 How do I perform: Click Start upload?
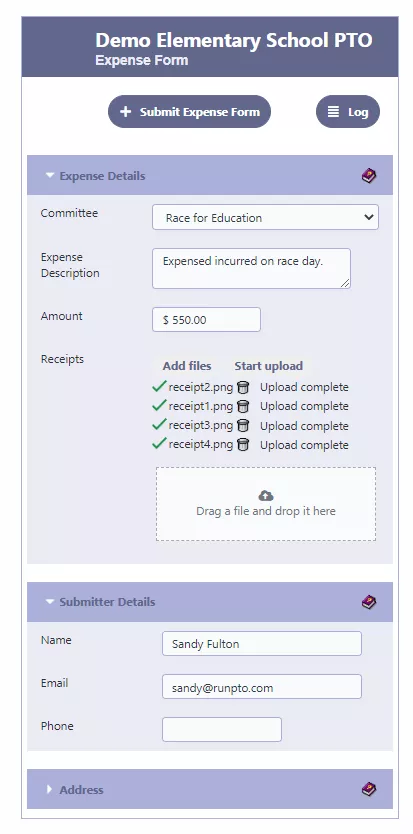pyautogui.click(x=269, y=366)
